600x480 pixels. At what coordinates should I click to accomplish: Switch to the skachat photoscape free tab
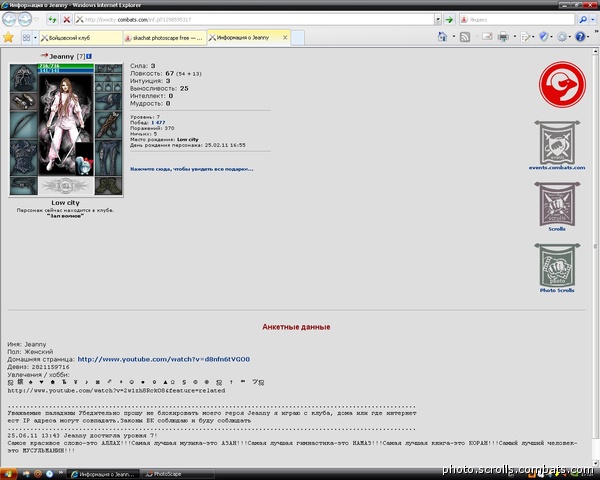click(165, 38)
